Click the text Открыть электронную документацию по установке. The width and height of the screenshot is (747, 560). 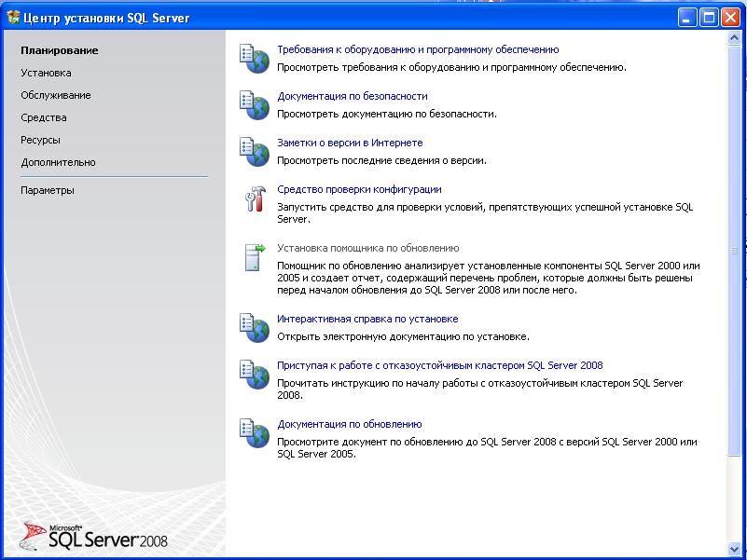click(403, 337)
